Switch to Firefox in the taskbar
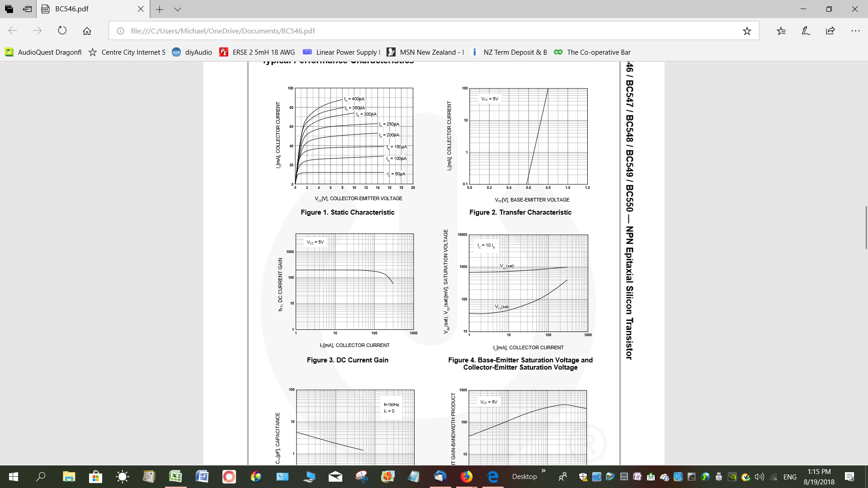868x488 pixels. [467, 477]
